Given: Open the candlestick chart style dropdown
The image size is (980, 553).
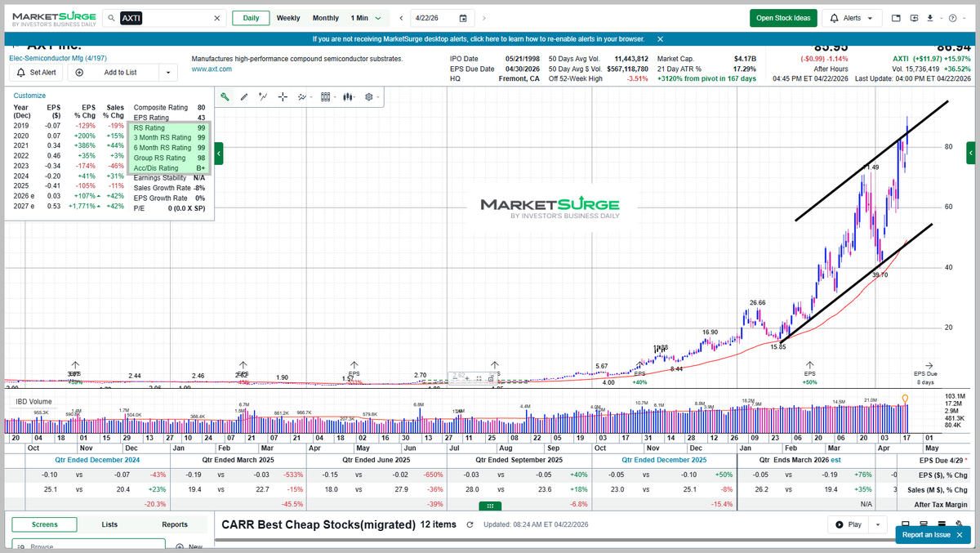Looking at the screenshot, I should coord(350,96).
